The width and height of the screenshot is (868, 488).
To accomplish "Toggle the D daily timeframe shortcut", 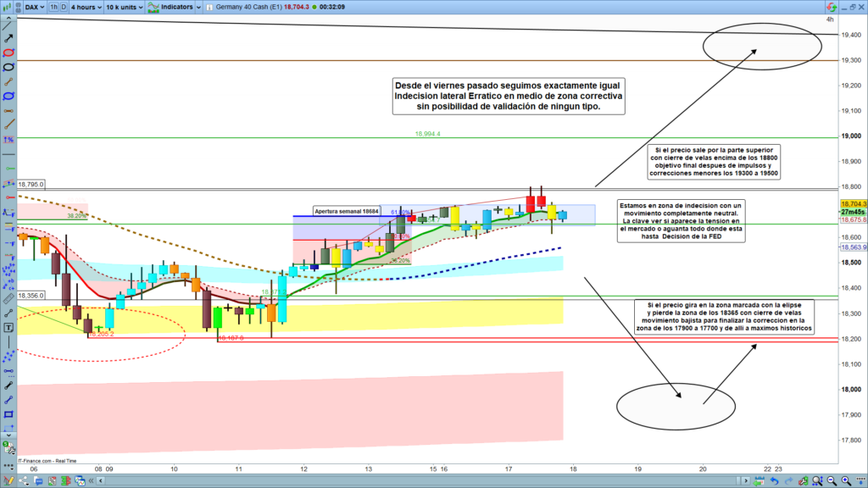I will [64, 7].
